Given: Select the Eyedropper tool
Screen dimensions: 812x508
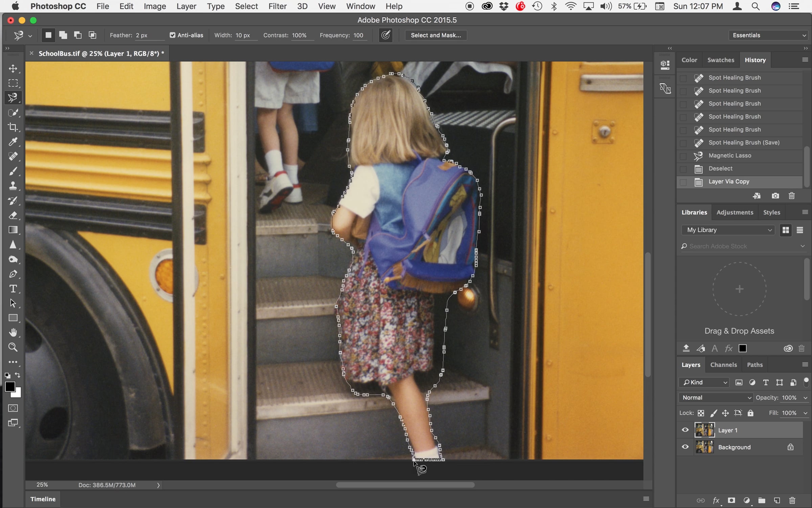Looking at the screenshot, I should coord(13,142).
